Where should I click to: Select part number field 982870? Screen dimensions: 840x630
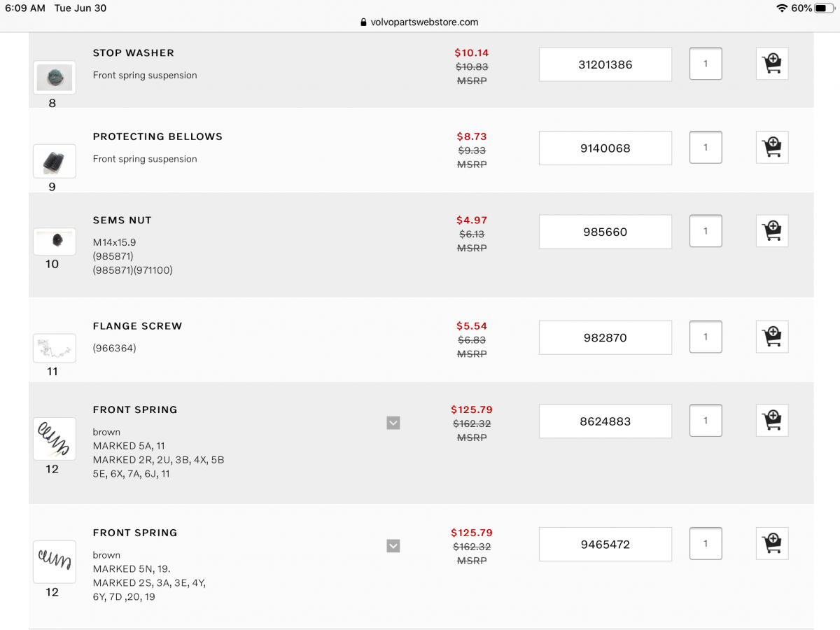tap(605, 337)
